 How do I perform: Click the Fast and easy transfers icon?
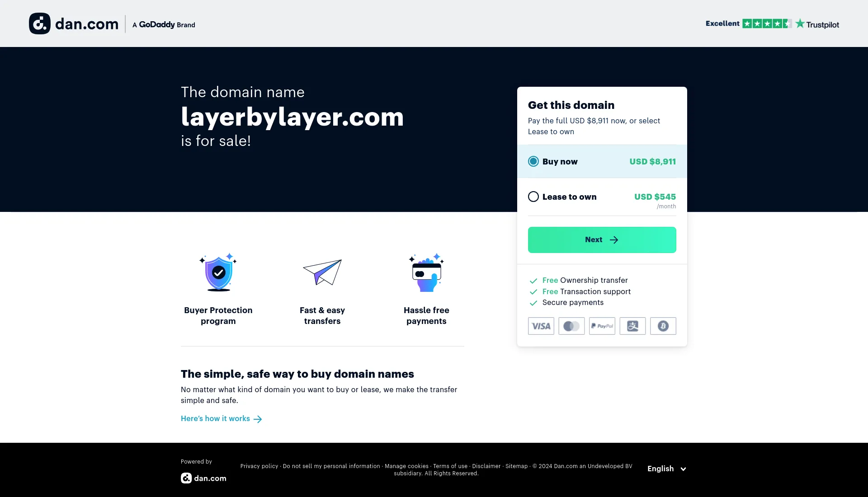click(x=322, y=273)
